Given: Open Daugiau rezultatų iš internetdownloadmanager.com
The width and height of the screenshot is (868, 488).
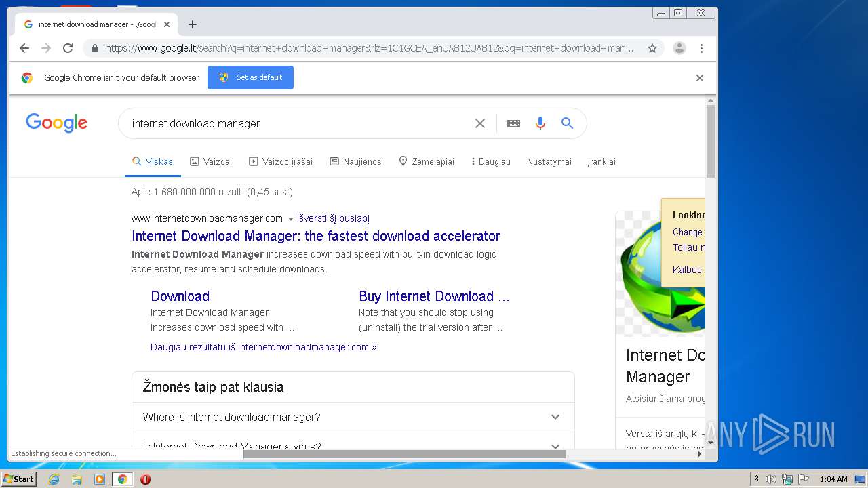Looking at the screenshot, I should click(264, 347).
